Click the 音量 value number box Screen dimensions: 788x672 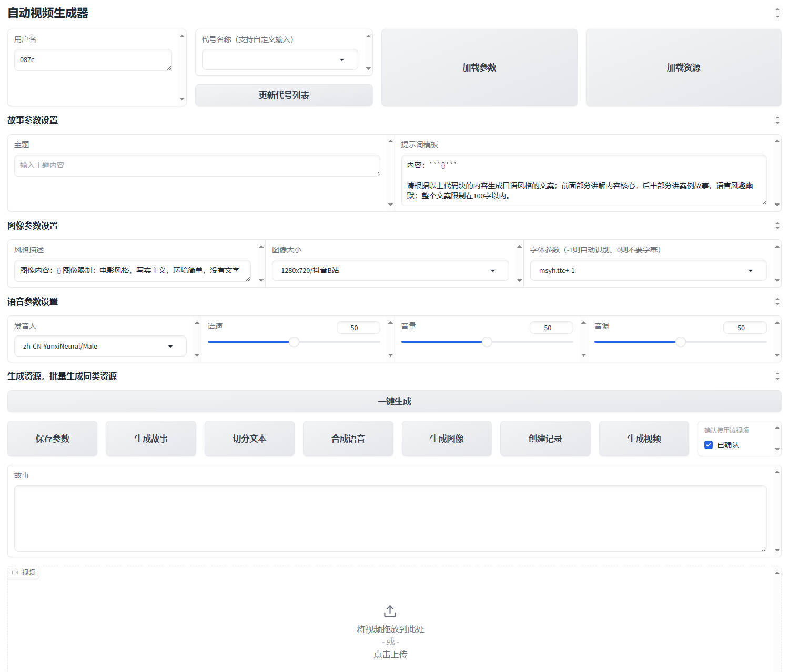pyautogui.click(x=552, y=328)
